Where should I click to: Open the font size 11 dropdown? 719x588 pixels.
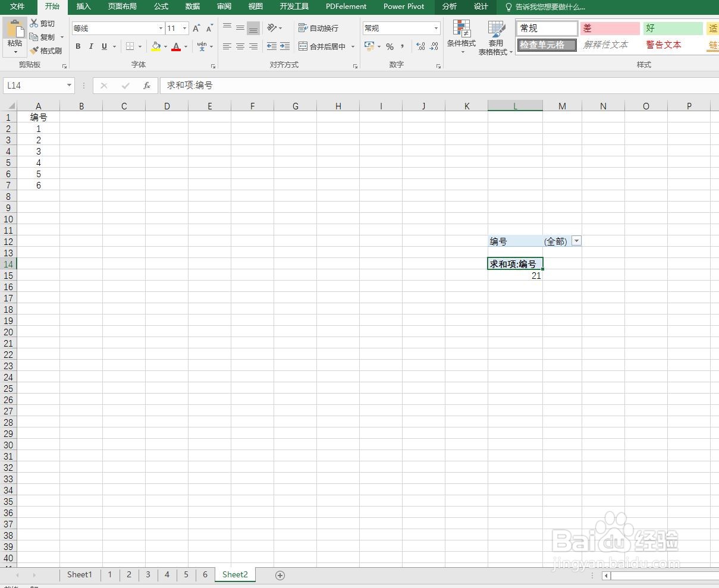pos(185,28)
